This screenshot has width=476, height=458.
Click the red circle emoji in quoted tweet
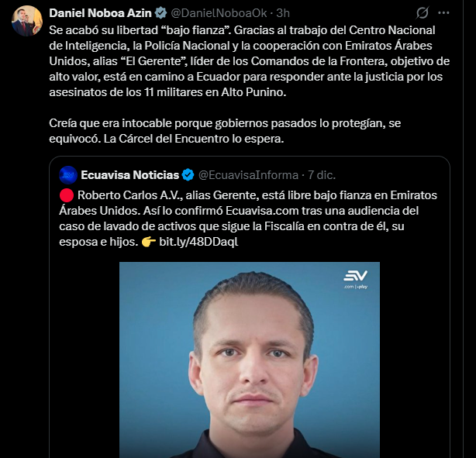click(67, 193)
